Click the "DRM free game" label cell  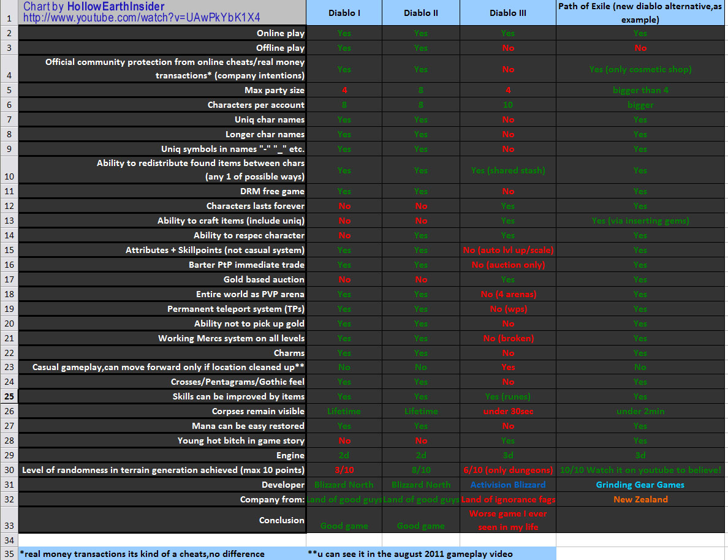(x=162, y=191)
